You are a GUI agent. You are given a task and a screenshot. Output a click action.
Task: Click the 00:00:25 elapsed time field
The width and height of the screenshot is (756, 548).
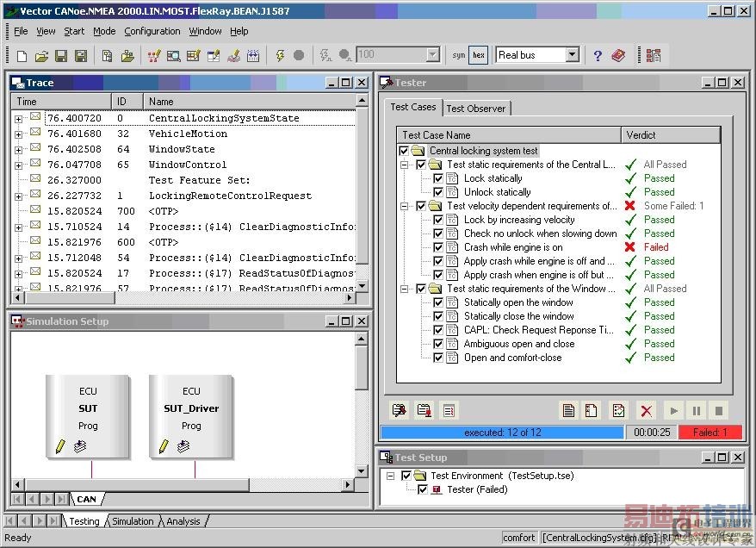pyautogui.click(x=651, y=433)
